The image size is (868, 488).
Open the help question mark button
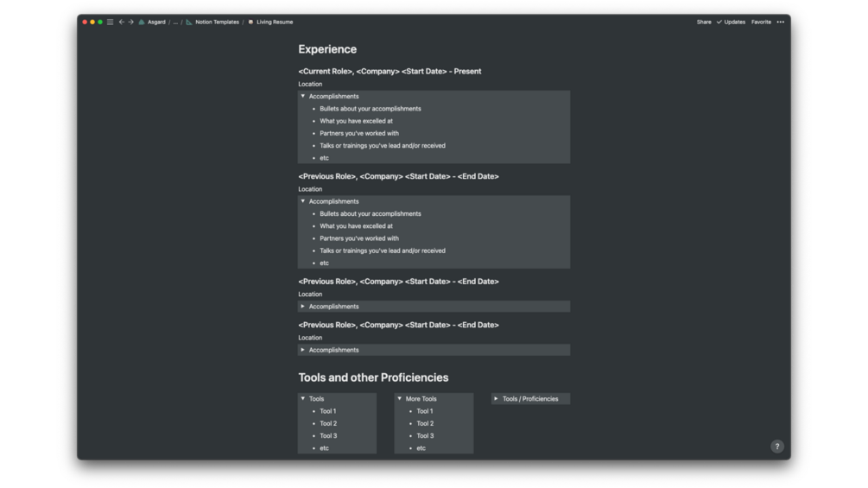pos(776,447)
